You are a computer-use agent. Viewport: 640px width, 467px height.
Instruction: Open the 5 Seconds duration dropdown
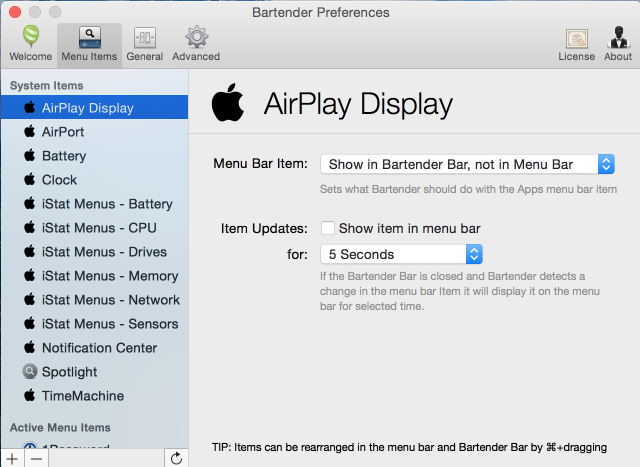(x=401, y=254)
